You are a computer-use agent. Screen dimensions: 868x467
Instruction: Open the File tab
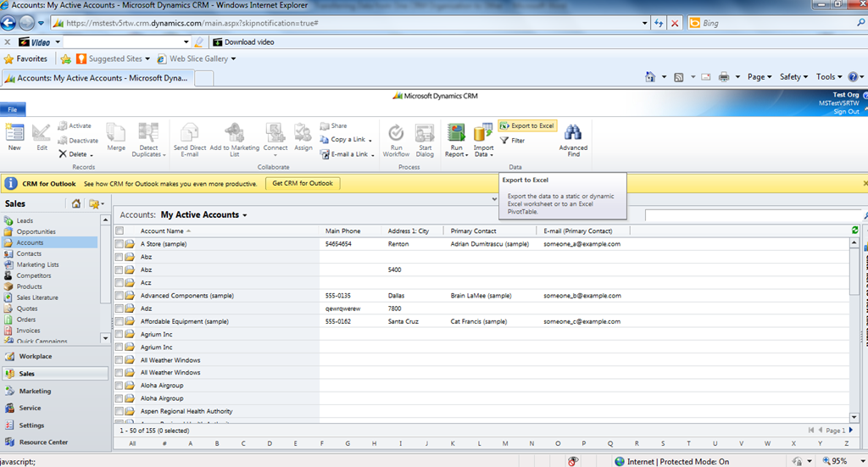click(x=13, y=109)
